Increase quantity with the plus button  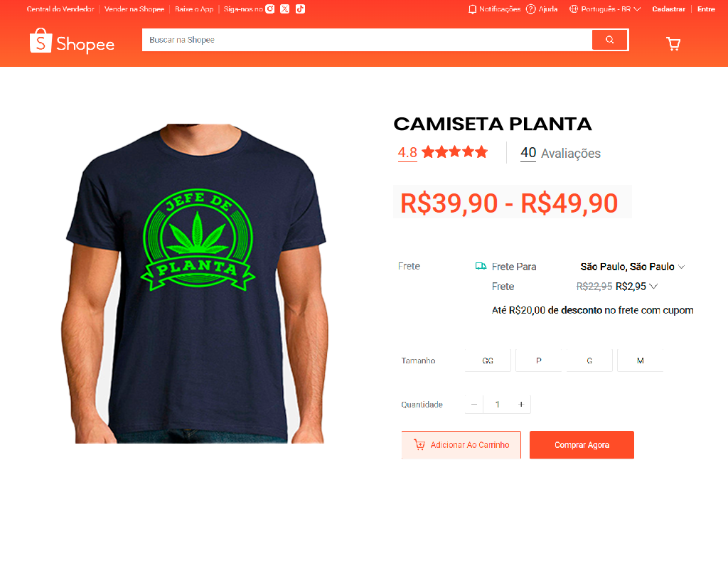point(521,405)
